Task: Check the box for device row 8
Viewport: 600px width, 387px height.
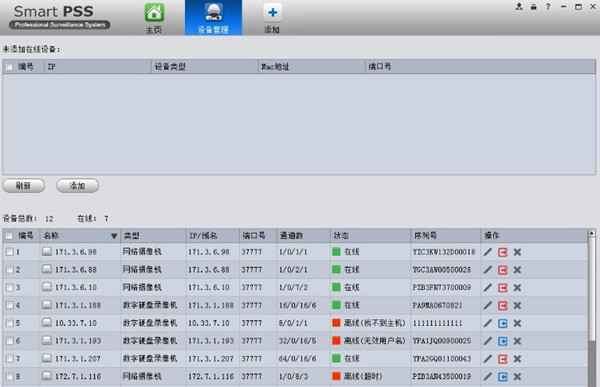Action: (10, 376)
